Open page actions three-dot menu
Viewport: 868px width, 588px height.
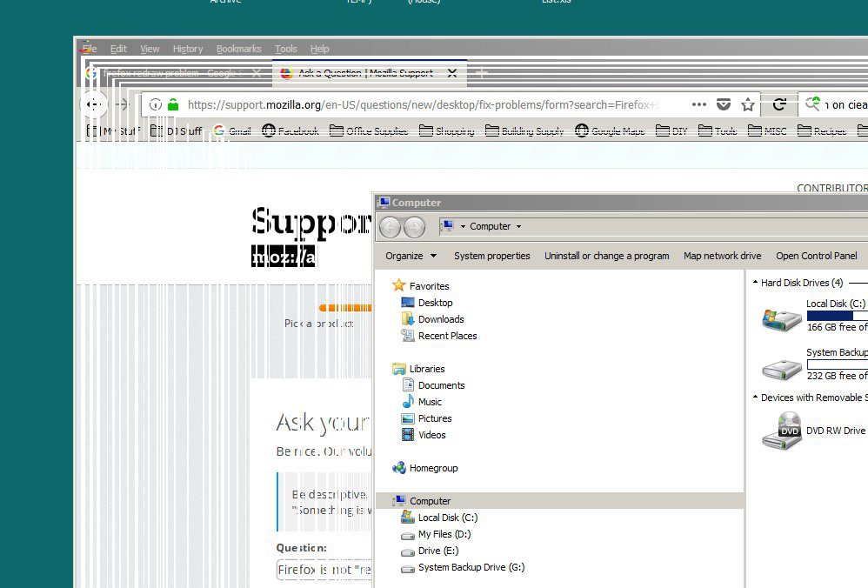pyautogui.click(x=699, y=104)
